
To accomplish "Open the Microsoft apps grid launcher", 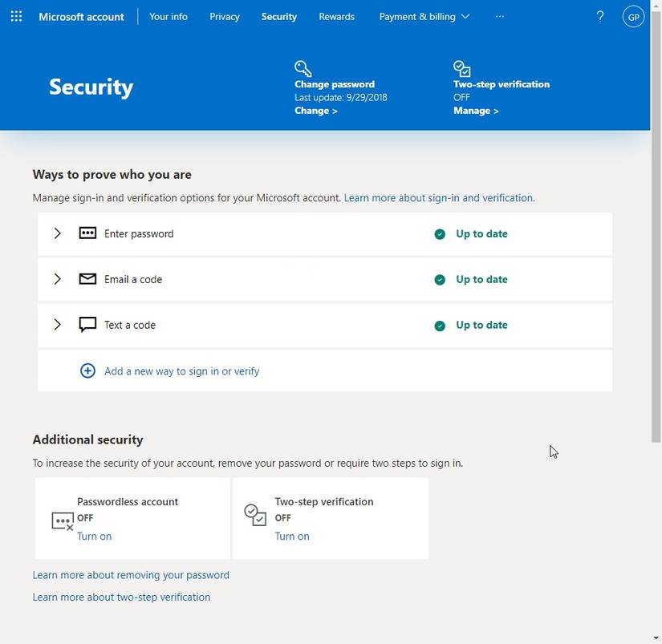I will pos(16,16).
